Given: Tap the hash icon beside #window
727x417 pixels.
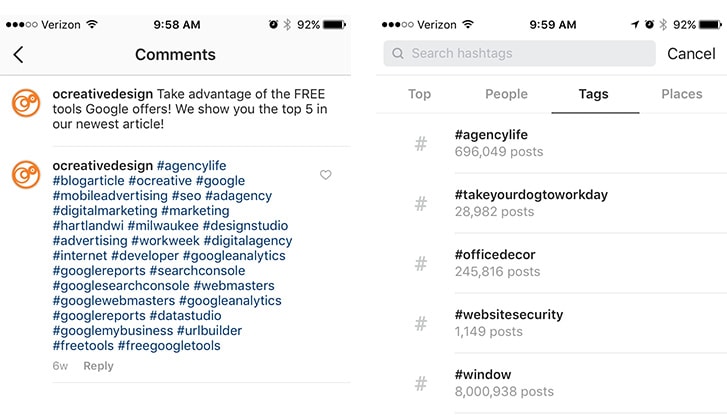Looking at the screenshot, I should click(x=421, y=384).
